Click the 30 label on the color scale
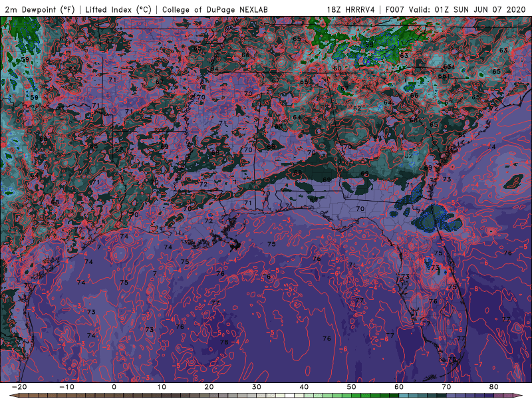The width and height of the screenshot is (532, 399). pos(257,387)
